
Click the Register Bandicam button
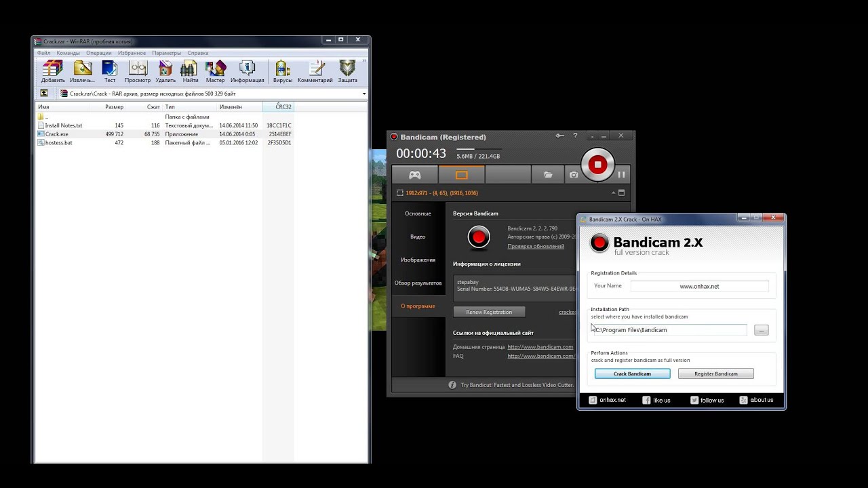point(716,373)
